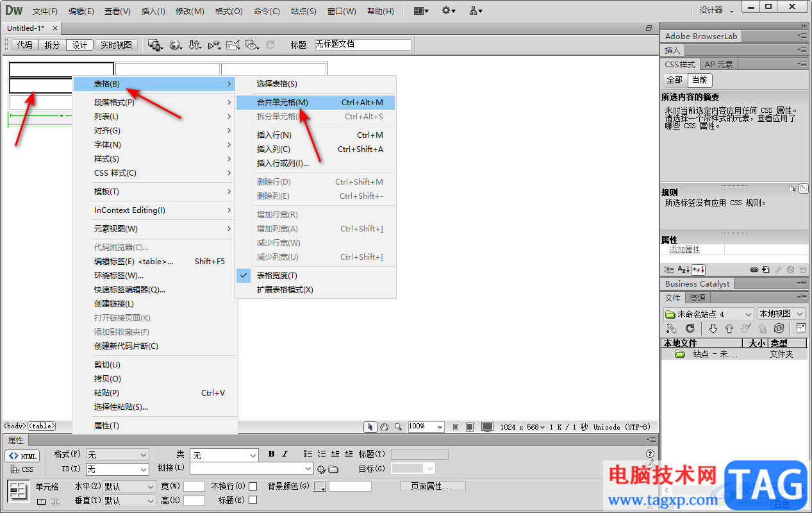Open the file management arrows icon
The height and width of the screenshot is (513, 812).
195,45
